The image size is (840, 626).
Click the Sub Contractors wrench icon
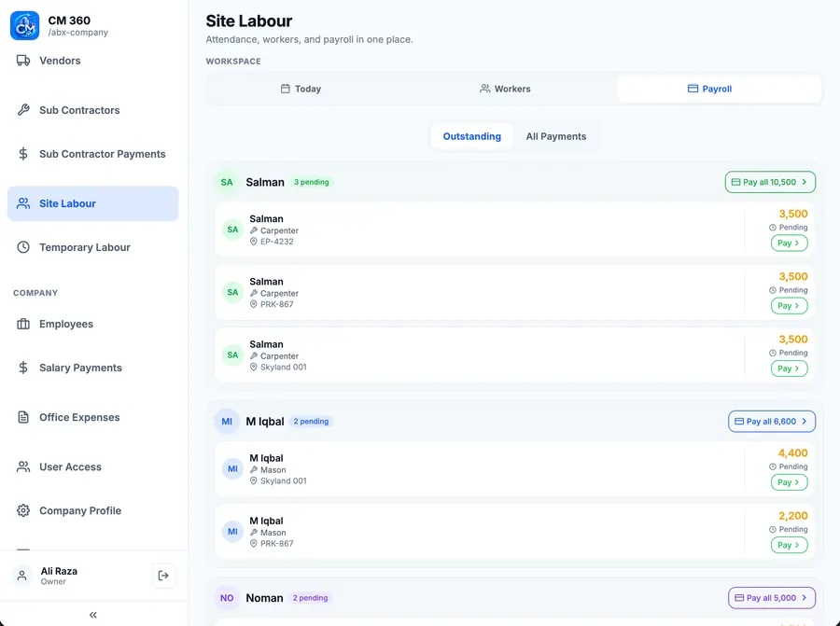pyautogui.click(x=23, y=110)
